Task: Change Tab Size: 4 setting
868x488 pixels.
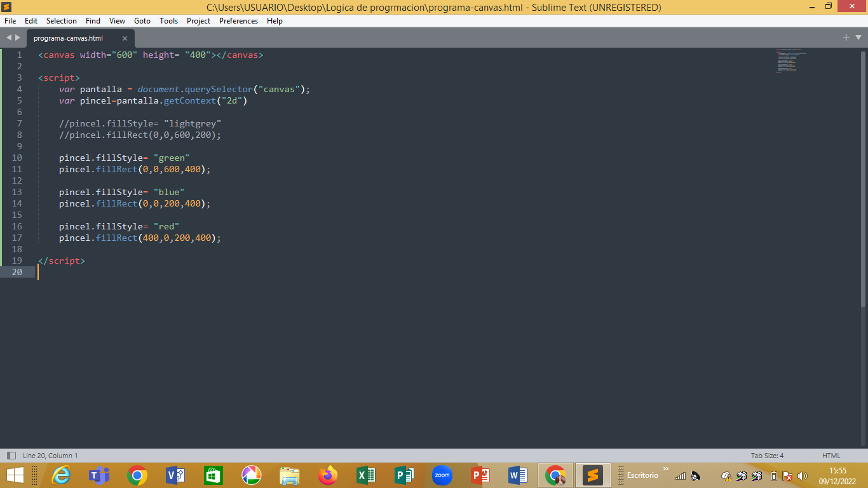Action: (767, 456)
